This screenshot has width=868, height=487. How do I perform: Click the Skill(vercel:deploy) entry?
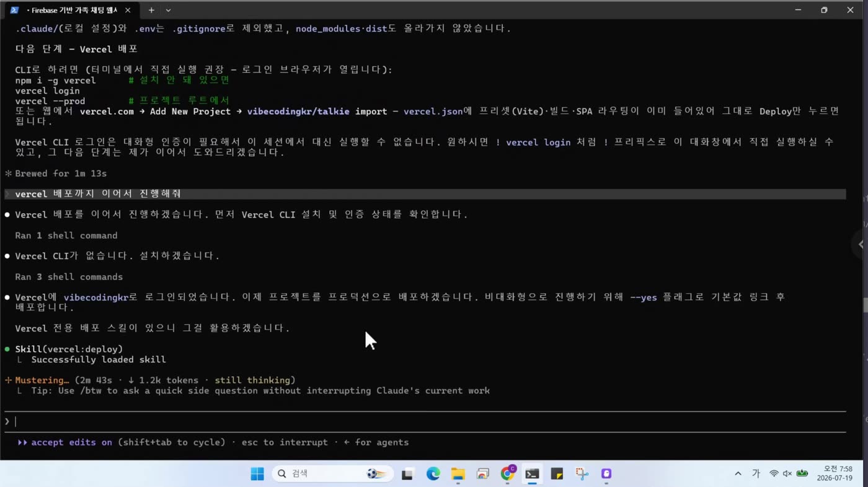[69, 349]
